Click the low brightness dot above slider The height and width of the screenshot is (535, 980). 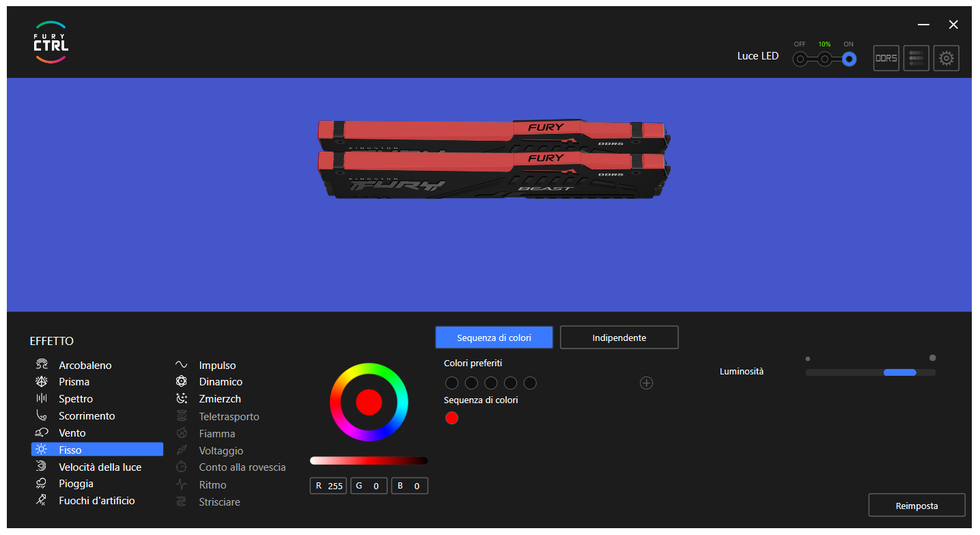coord(808,358)
